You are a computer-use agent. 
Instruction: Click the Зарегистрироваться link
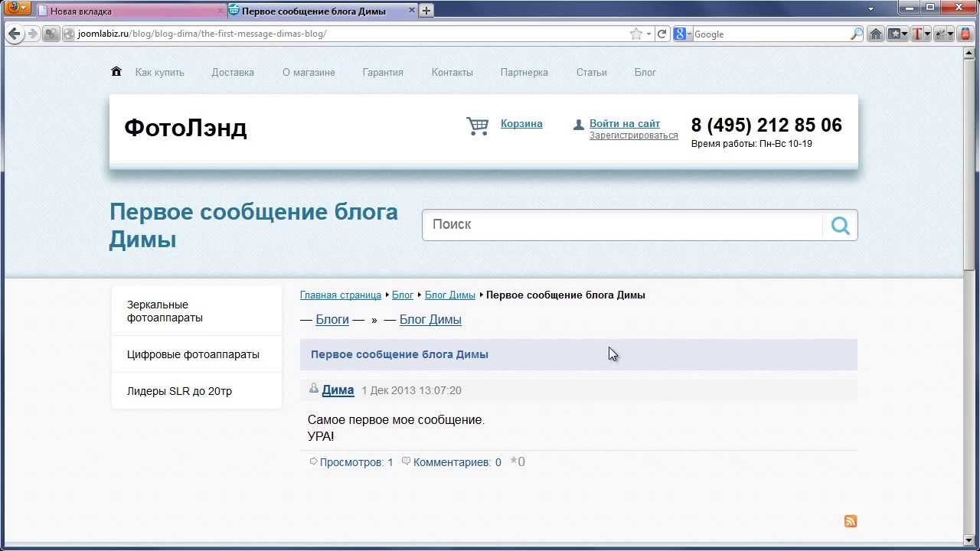[633, 135]
